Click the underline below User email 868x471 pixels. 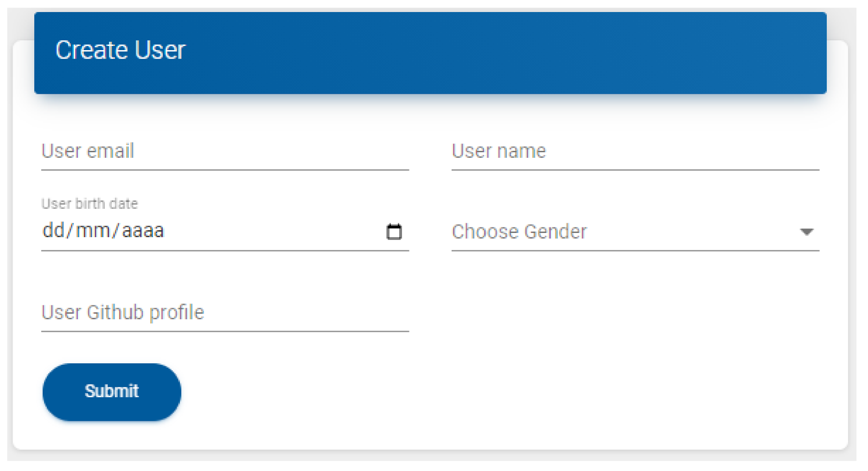pyautogui.click(x=225, y=170)
